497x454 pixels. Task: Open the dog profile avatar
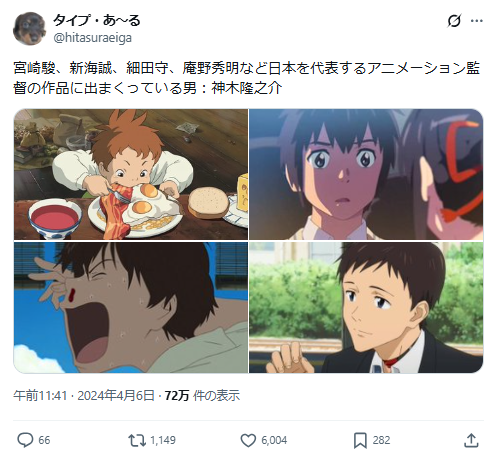click(x=29, y=28)
